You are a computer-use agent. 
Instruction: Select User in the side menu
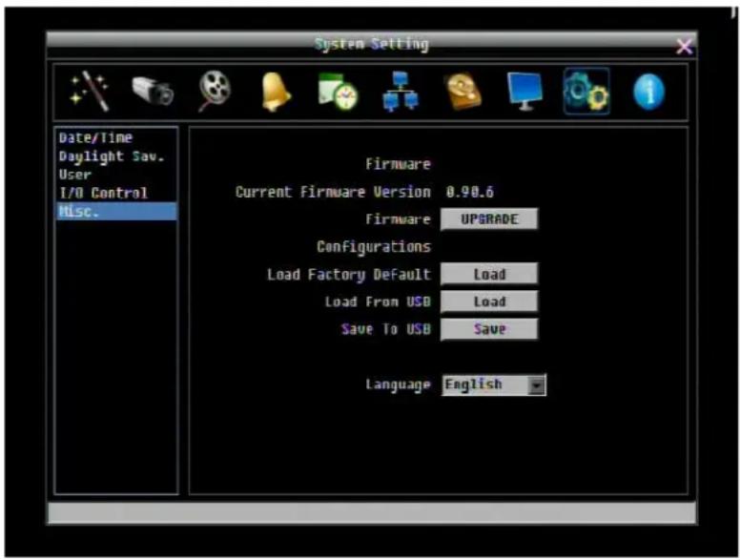tap(116, 175)
